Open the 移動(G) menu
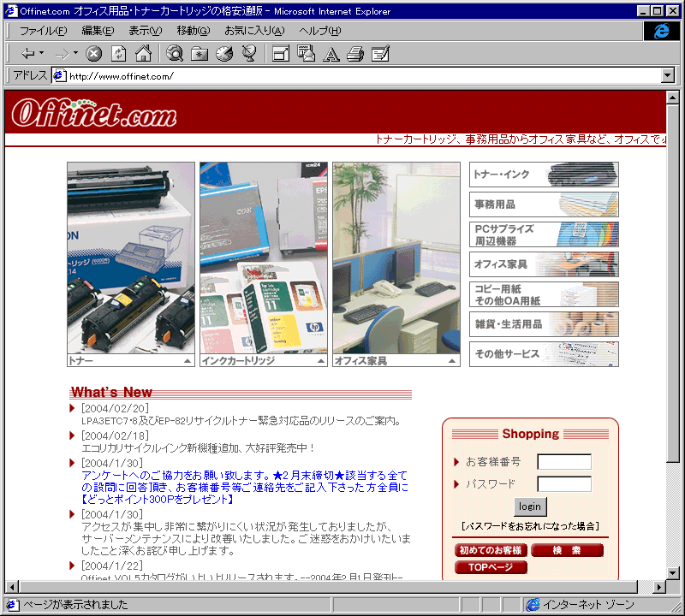685x616 pixels. pyautogui.click(x=194, y=31)
